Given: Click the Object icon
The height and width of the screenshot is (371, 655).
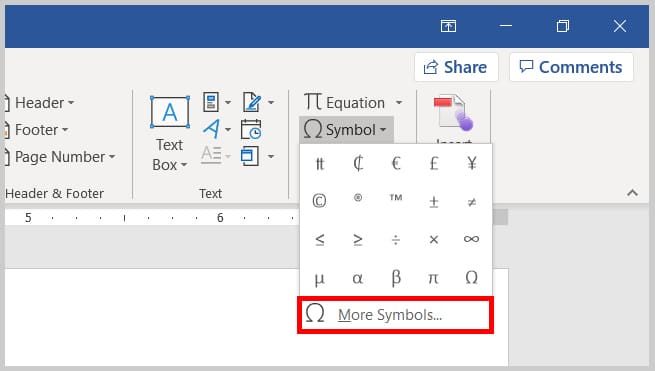Looking at the screenshot, I should point(250,156).
